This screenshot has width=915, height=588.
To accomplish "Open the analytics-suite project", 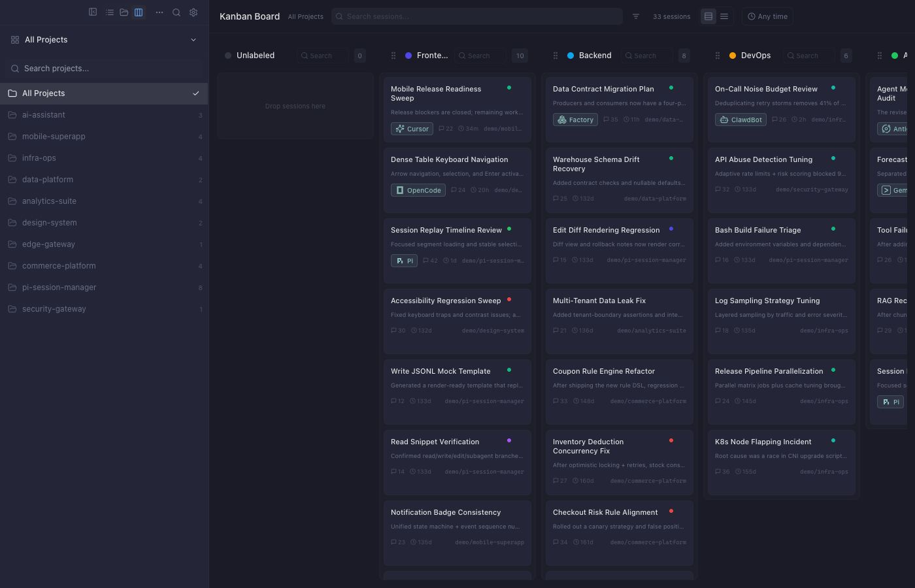I will [104, 201].
